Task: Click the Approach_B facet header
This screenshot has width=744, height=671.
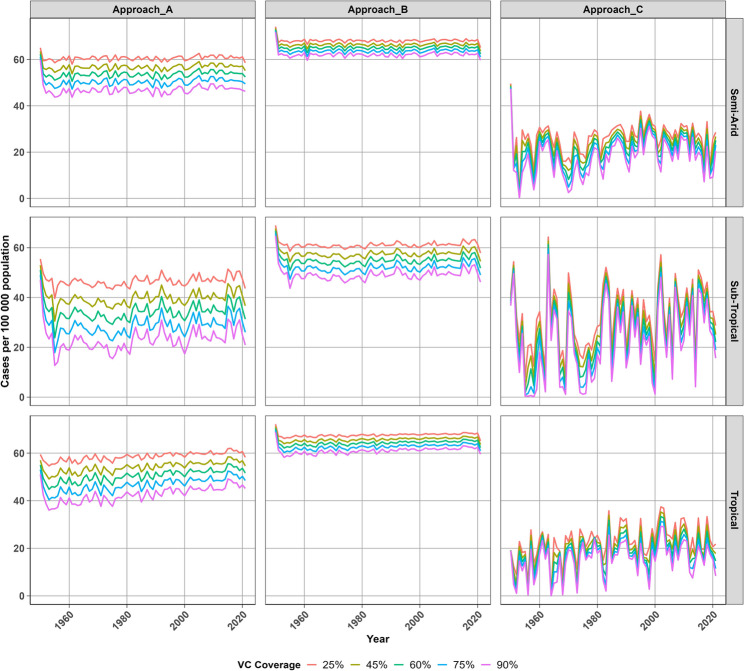Action: [378, 9]
